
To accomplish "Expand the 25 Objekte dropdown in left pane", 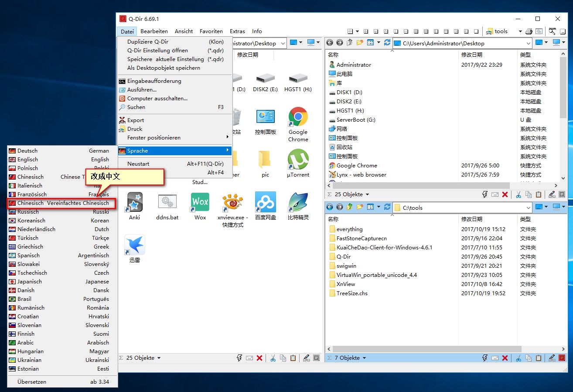I will pyautogui.click(x=159, y=358).
